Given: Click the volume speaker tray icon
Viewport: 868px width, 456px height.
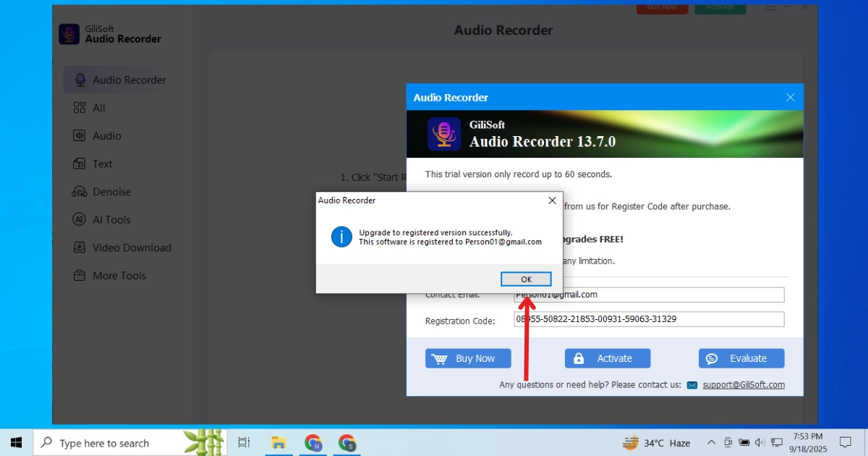Looking at the screenshot, I should (x=760, y=442).
